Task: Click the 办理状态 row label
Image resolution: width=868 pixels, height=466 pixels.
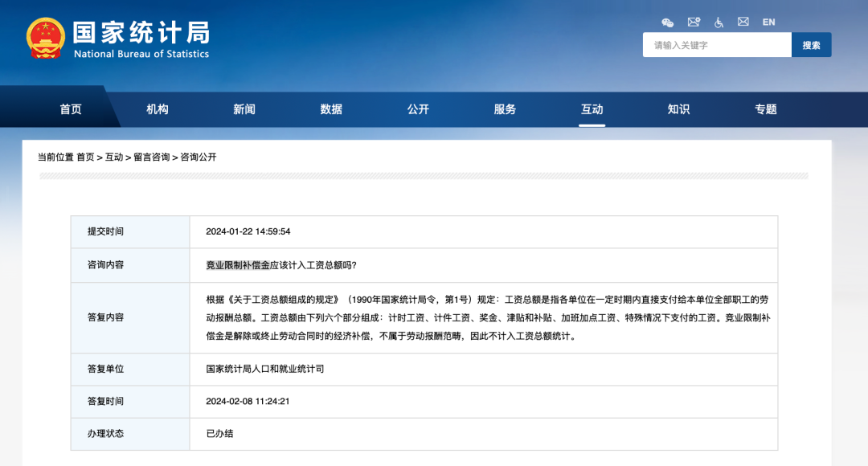Action: (x=105, y=433)
